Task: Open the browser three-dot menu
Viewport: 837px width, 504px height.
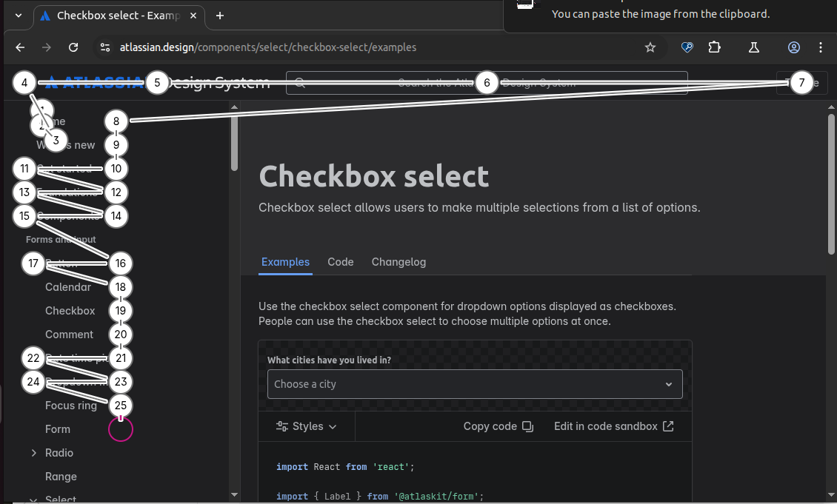Action: pyautogui.click(x=820, y=47)
